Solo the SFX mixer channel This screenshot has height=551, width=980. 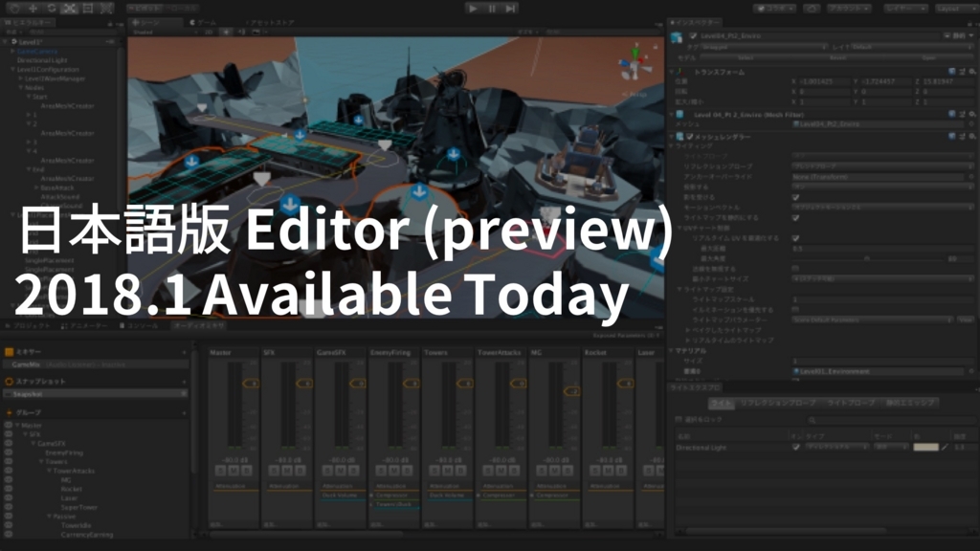[275, 471]
